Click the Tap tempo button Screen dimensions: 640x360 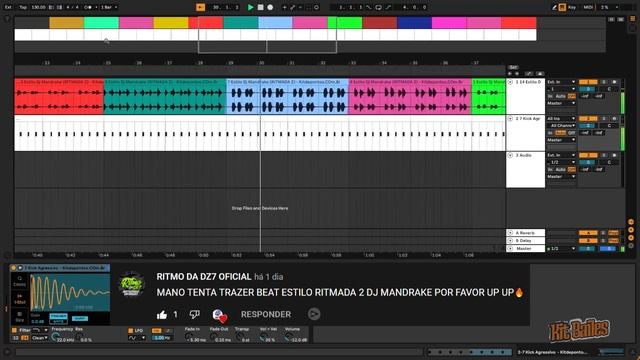[x=23, y=7]
